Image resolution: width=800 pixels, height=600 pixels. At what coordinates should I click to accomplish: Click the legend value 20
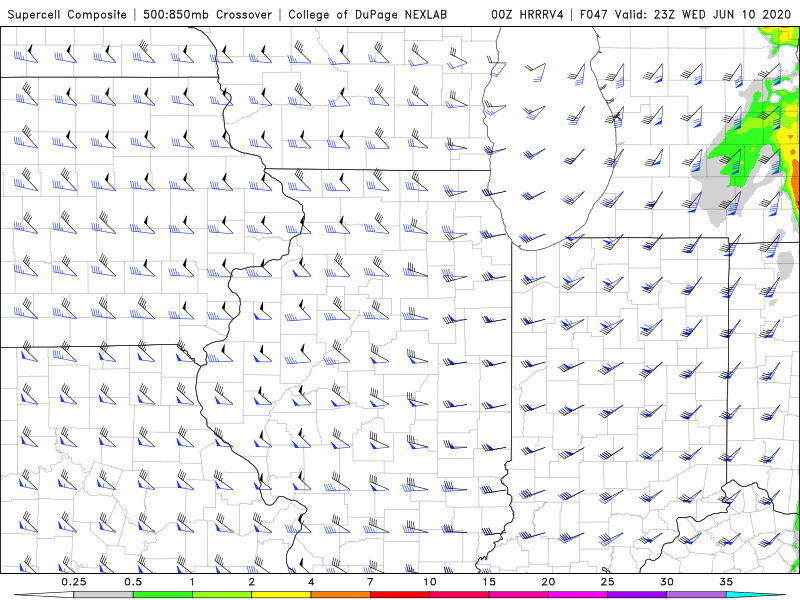point(548,582)
